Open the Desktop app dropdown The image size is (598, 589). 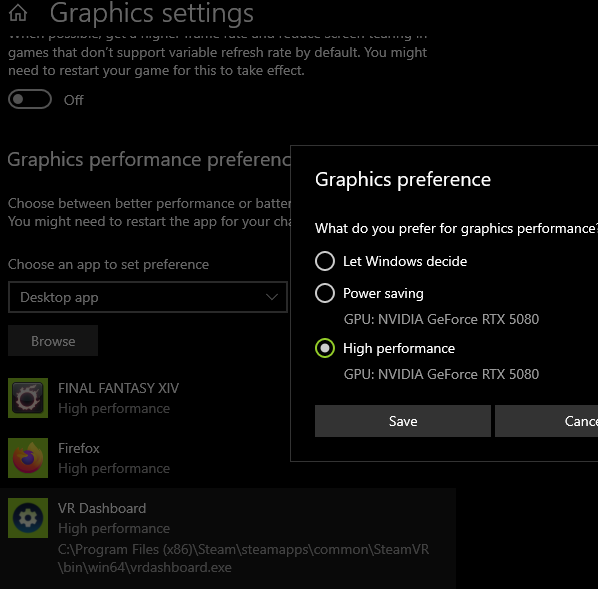coord(148,297)
